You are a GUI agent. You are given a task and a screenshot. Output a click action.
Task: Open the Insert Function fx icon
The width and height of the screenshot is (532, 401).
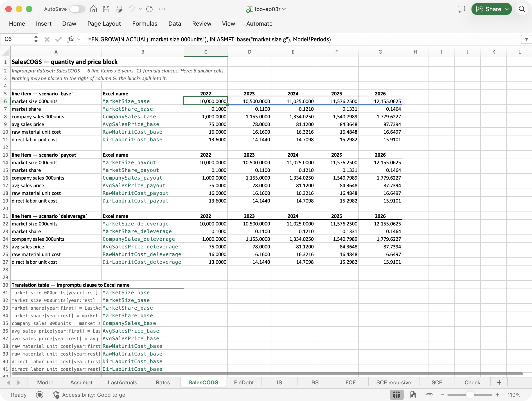tap(70, 39)
